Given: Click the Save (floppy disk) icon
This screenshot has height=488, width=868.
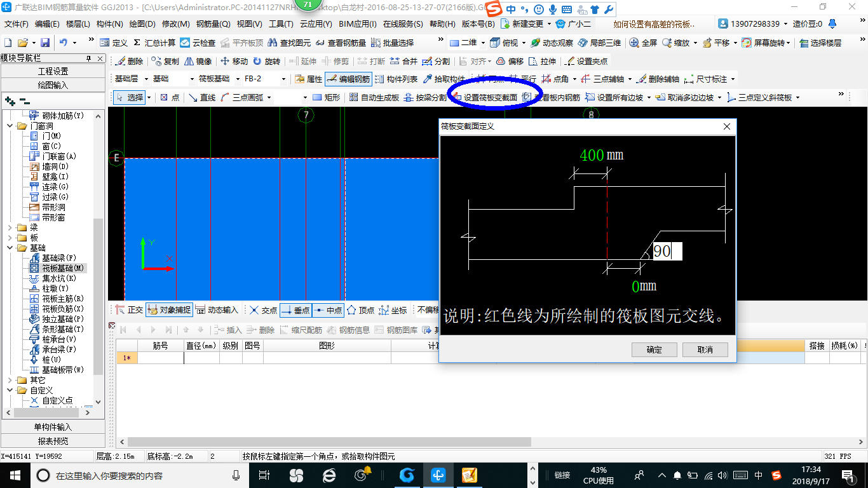Looking at the screenshot, I should [44, 43].
